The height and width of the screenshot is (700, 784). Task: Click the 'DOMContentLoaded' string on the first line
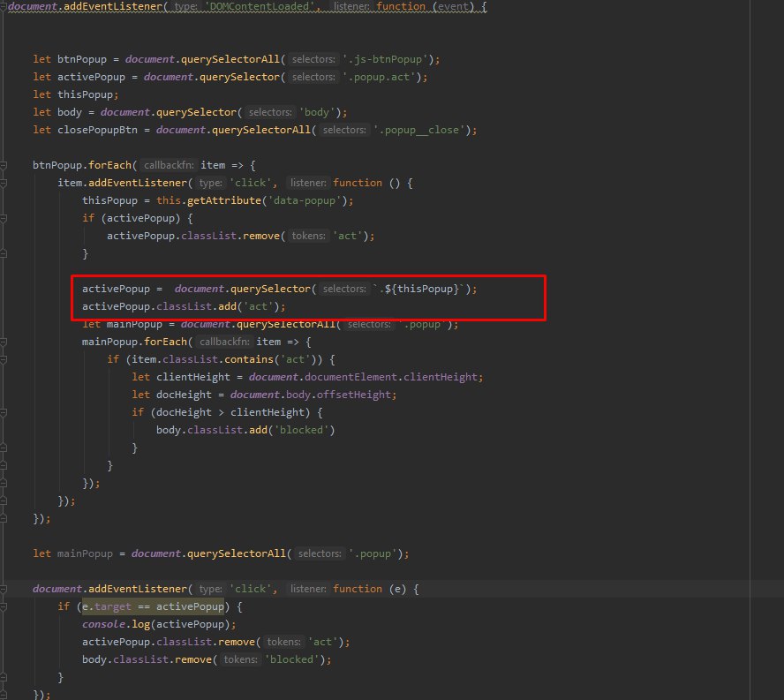click(x=260, y=6)
